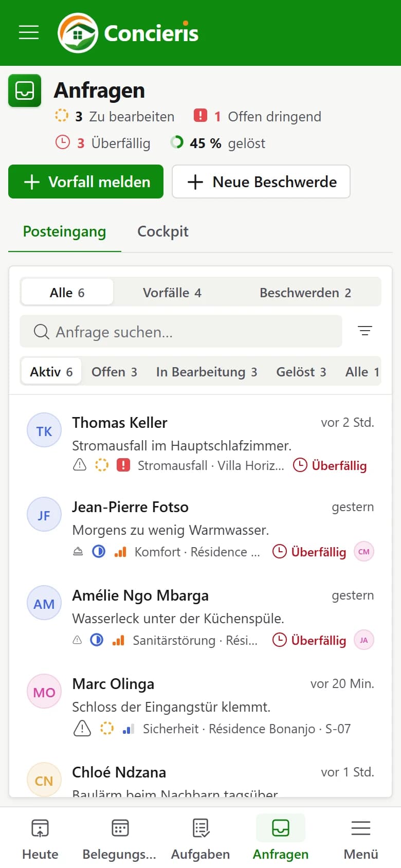This screenshot has width=401, height=868.
Task: Select the Offen 3 status filter
Action: 114,371
